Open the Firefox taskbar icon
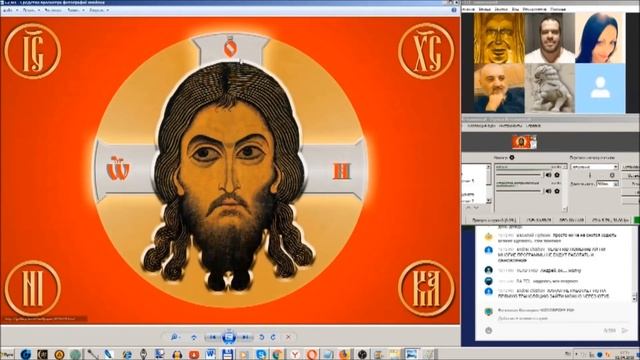 tap(344, 354)
